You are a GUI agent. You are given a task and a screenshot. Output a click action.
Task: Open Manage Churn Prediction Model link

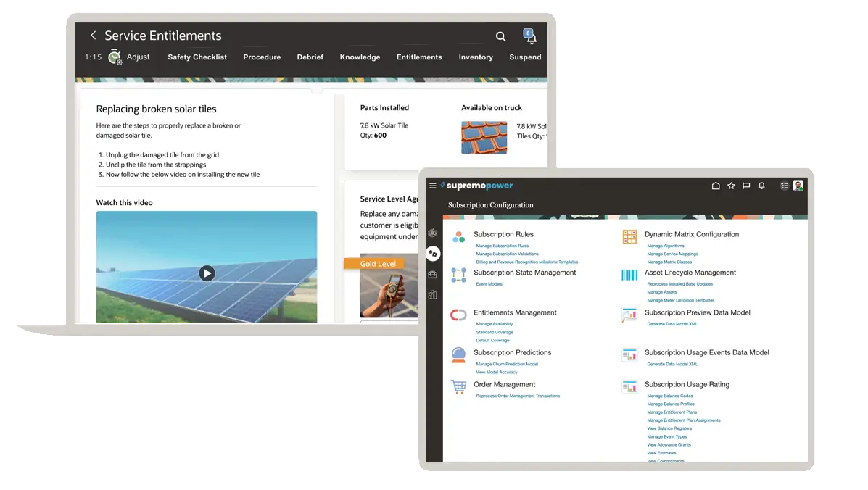pos(506,365)
